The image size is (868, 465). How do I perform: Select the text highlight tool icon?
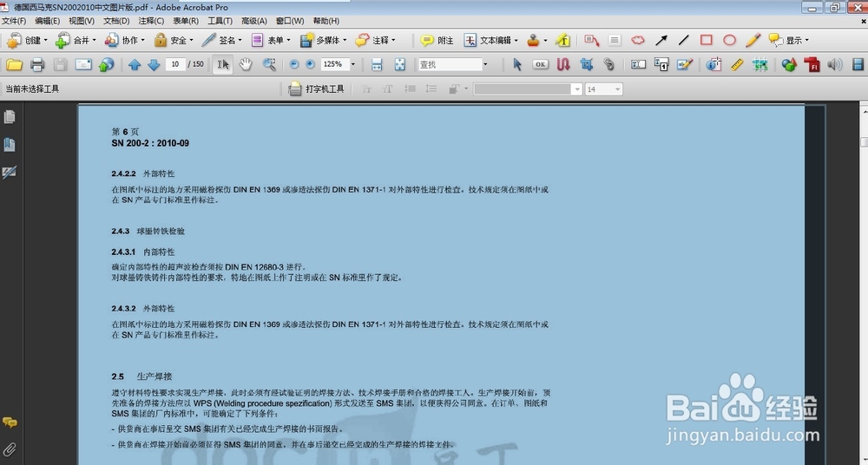(563, 41)
